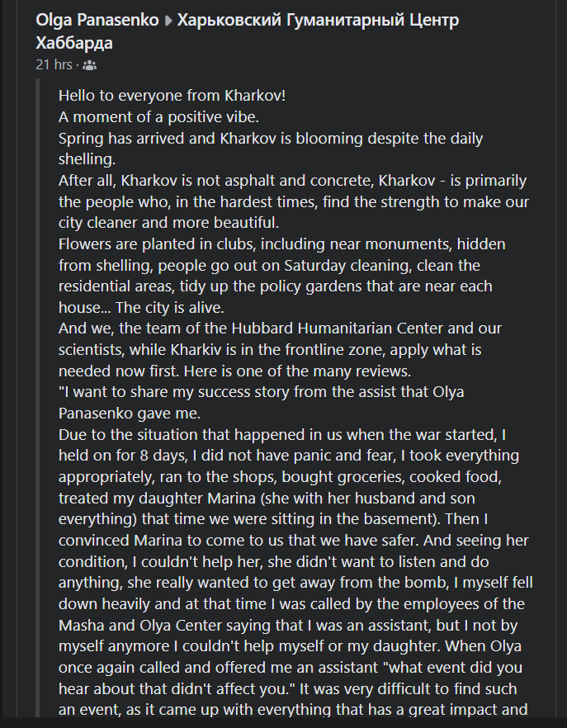Open the Харьковский Гуманитарный Центр Хаббарда group

(318, 20)
